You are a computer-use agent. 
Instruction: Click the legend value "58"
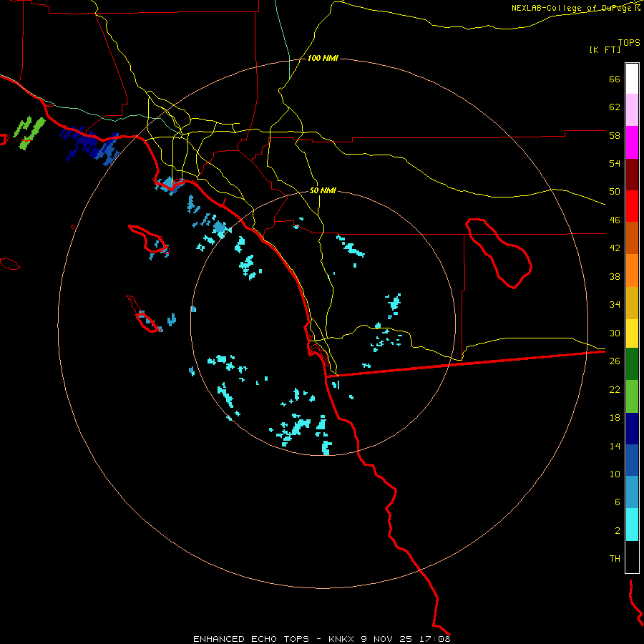[615, 135]
